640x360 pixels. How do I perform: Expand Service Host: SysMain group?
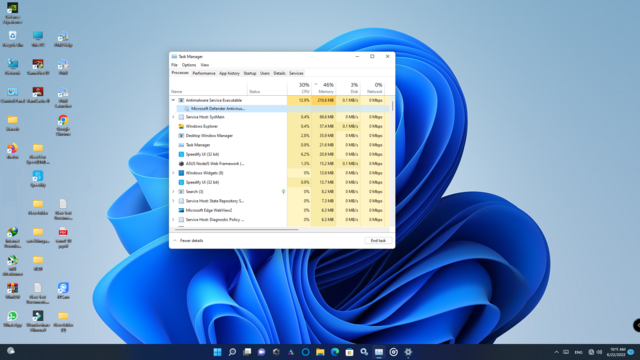coord(173,117)
